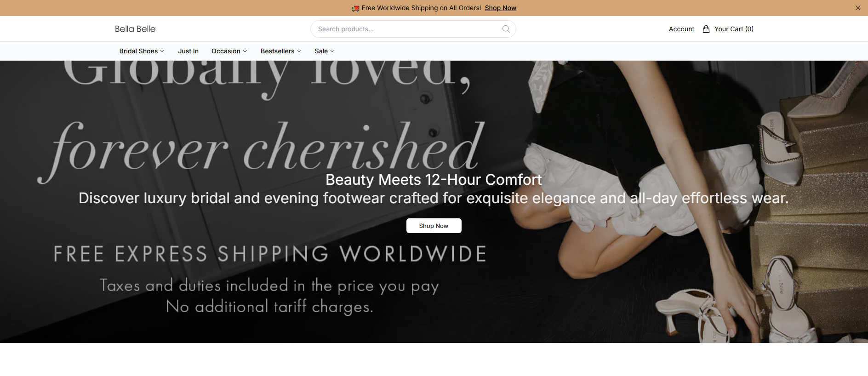Expand the Bestsellers dropdown menu
This screenshot has height=376, width=868.
tap(281, 51)
